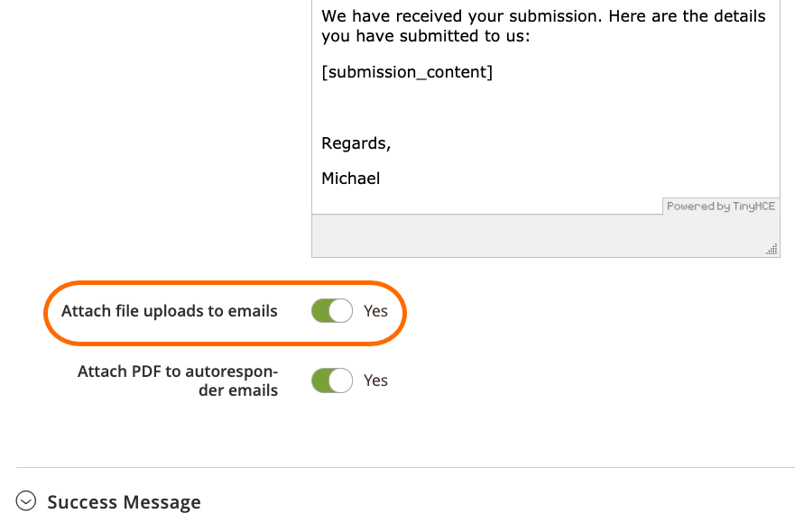Open the Success Message section heading
Image resolution: width=795 pixels, height=532 pixels.
point(124,502)
